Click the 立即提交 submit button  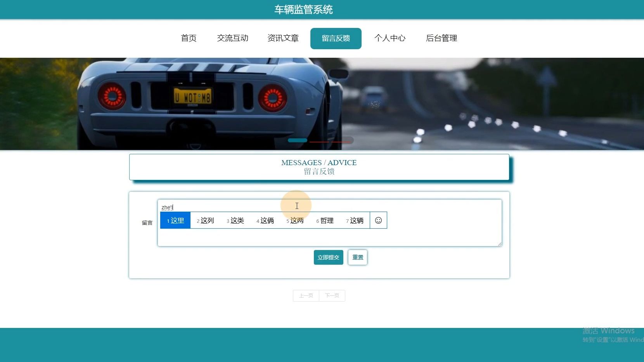click(x=328, y=257)
